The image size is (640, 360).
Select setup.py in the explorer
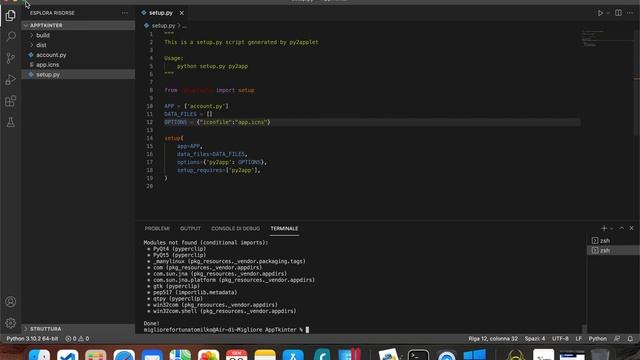click(78, 74)
